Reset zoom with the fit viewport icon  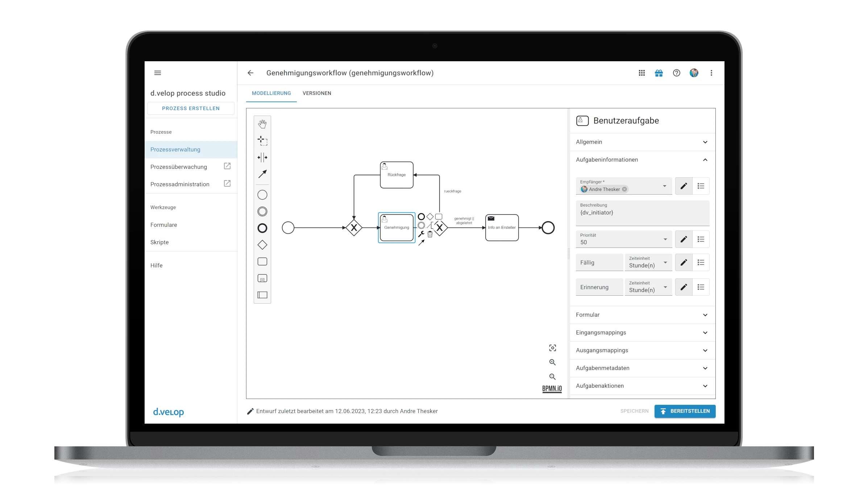pyautogui.click(x=552, y=348)
